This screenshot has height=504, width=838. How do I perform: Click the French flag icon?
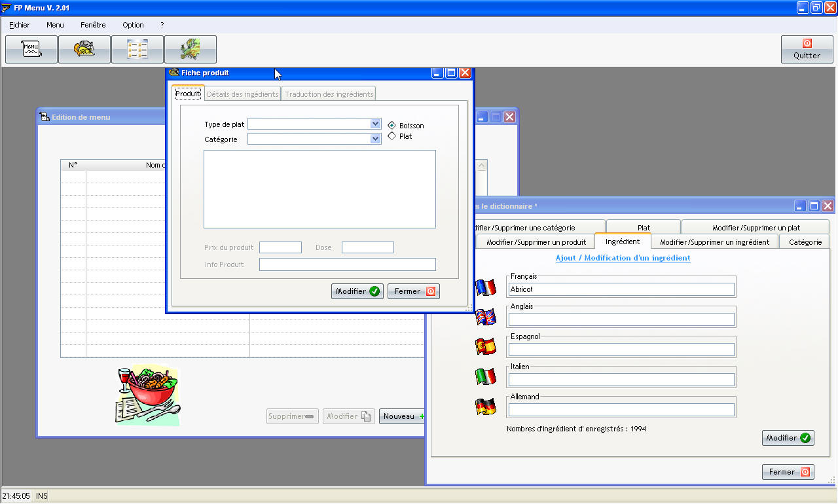(x=485, y=287)
